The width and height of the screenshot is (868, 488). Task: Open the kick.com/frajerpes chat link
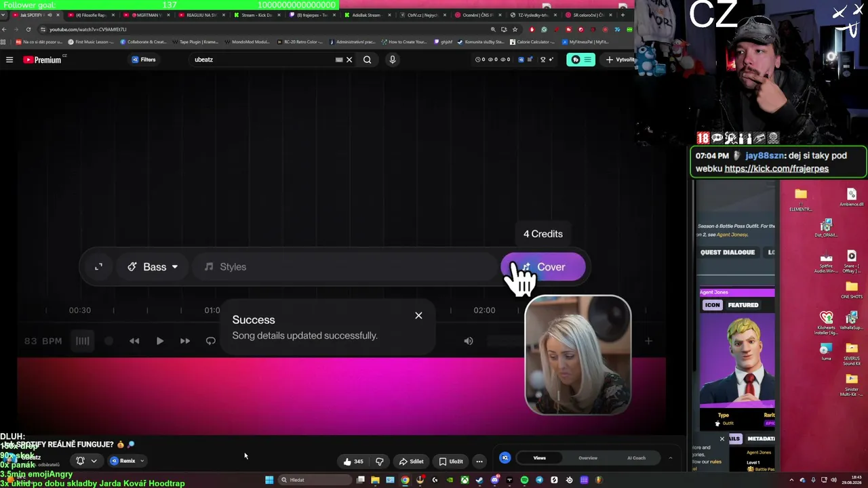pyautogui.click(x=776, y=169)
